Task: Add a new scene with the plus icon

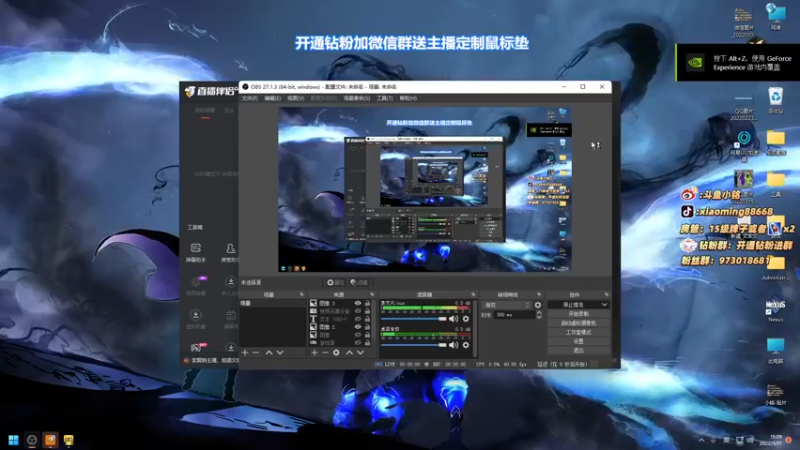Action: (245, 353)
